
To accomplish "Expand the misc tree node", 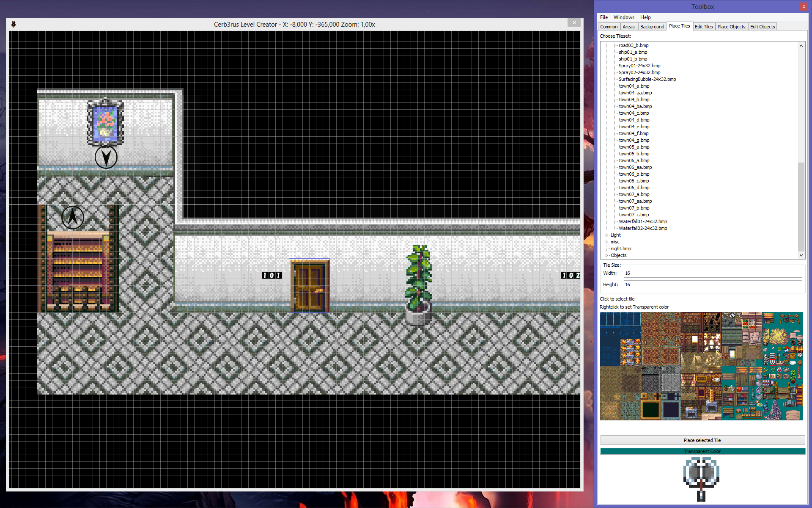I will [x=607, y=242].
